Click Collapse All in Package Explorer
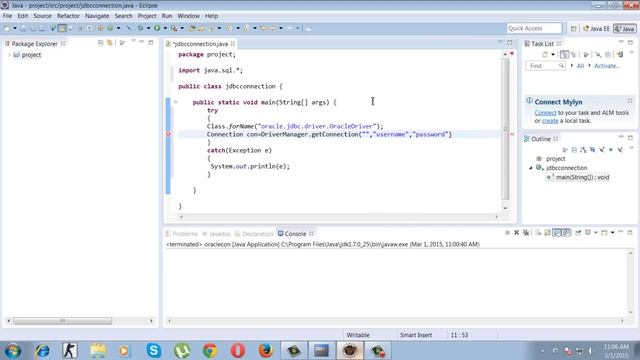Viewport: 640px width, 360px height. pos(100,42)
